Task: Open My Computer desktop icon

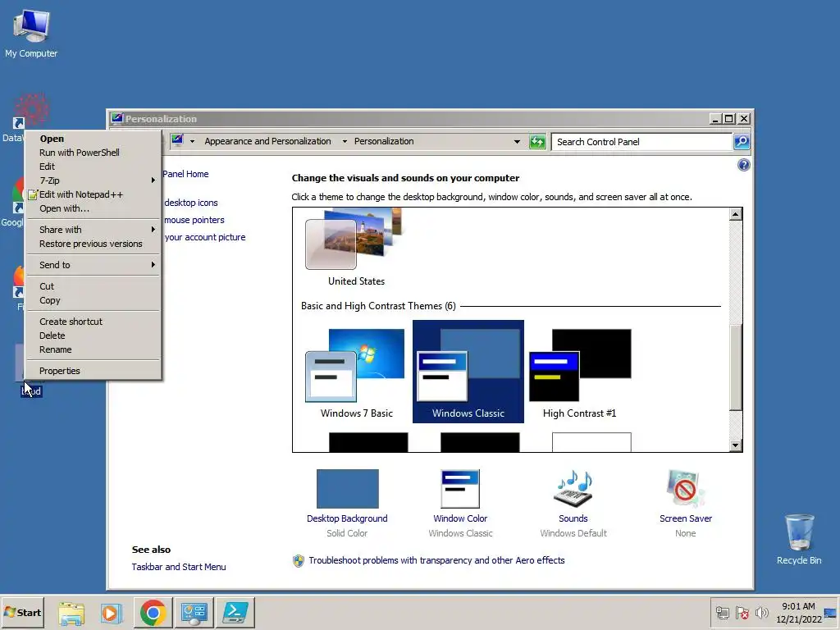Action: (x=31, y=34)
